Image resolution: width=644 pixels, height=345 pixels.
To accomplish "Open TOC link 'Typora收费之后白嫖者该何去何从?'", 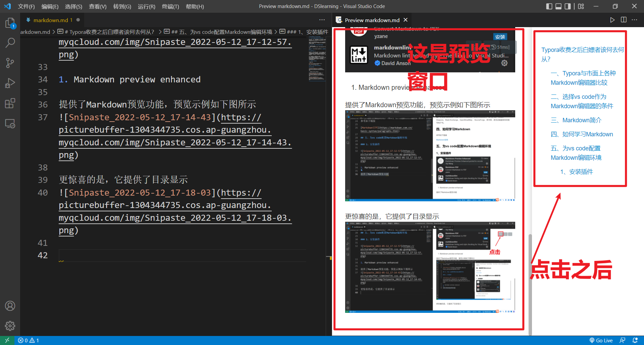I will (582, 54).
